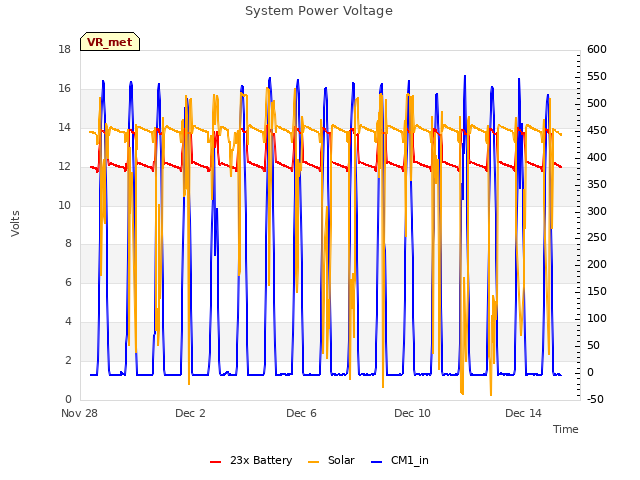This screenshot has height=480, width=640.
Task: Click the 200 right axis value
Action: pos(597,264)
